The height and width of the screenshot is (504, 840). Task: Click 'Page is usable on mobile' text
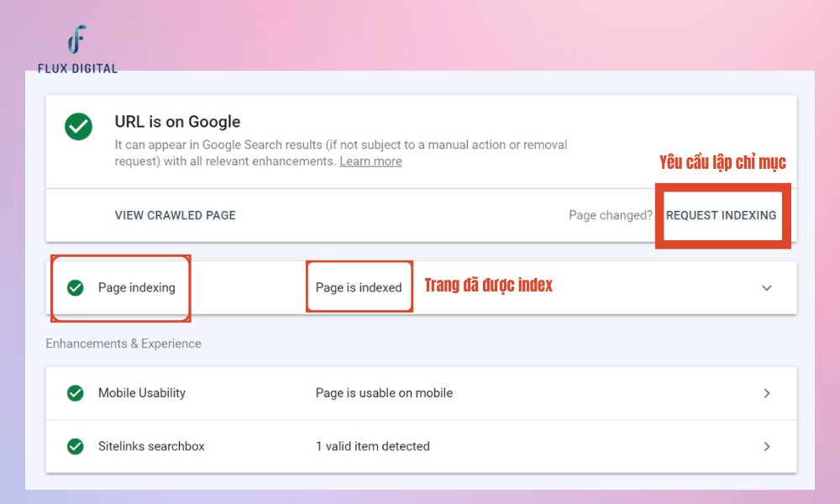click(384, 393)
